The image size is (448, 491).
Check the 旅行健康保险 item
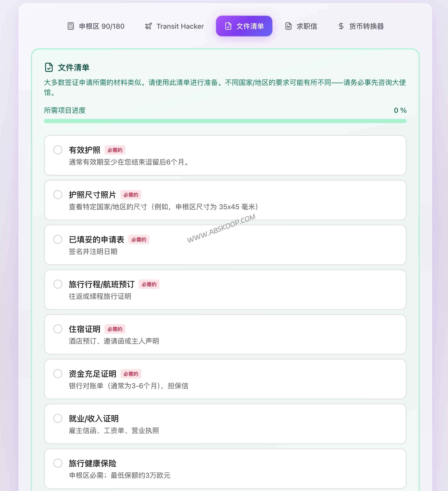[58, 463]
